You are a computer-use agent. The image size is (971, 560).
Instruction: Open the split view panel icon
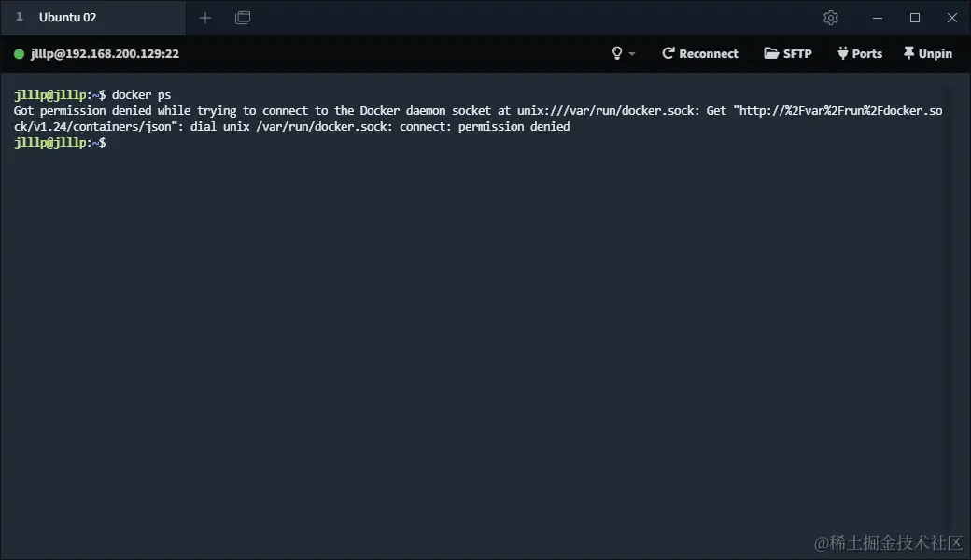point(243,18)
